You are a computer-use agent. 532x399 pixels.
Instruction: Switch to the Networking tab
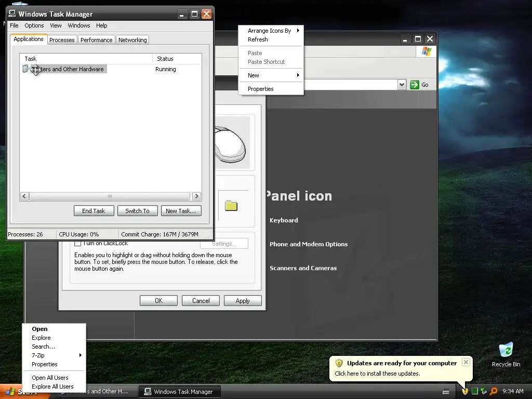point(132,39)
